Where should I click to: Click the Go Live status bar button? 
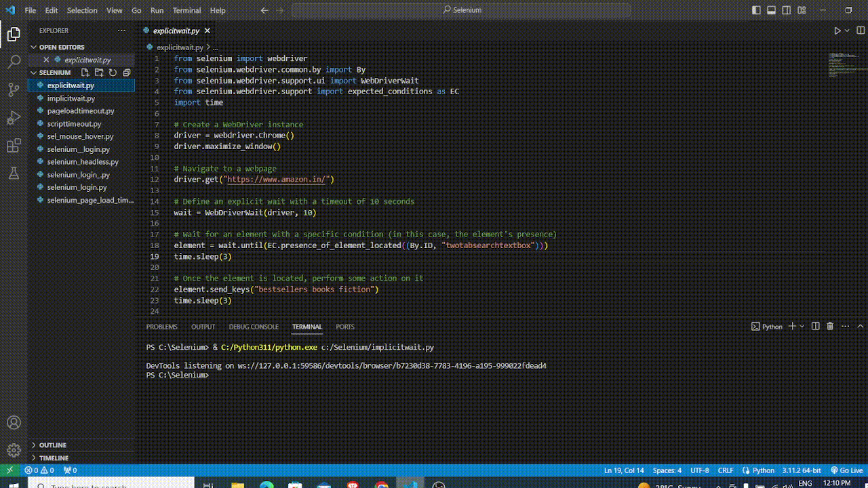[847, 470]
